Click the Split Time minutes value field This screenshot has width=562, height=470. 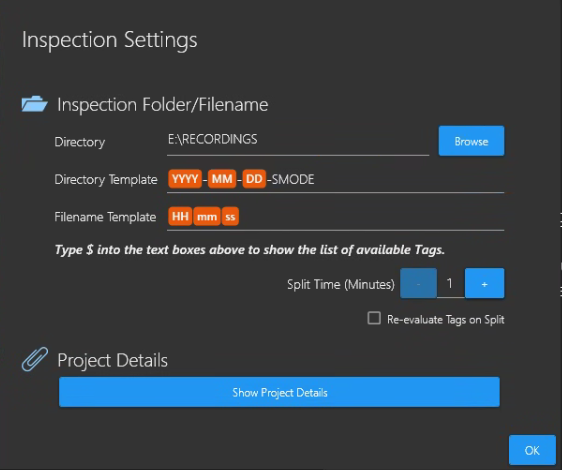click(x=451, y=283)
